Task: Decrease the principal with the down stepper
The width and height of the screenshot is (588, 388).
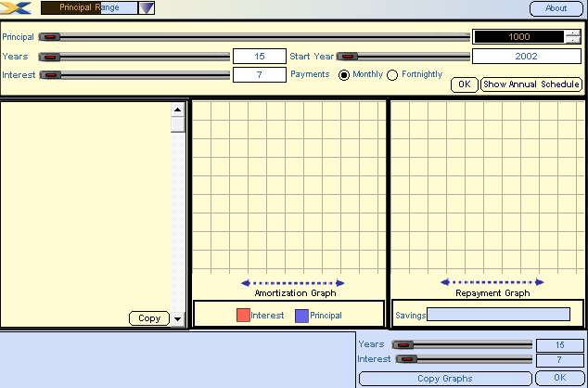Action: coord(573,40)
